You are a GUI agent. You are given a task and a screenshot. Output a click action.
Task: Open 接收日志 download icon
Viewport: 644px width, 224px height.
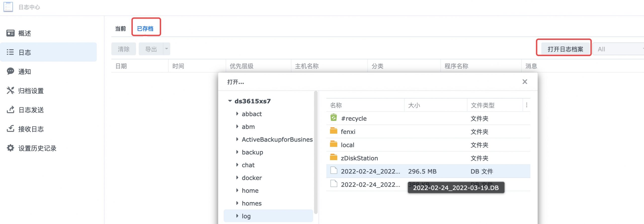[10, 129]
